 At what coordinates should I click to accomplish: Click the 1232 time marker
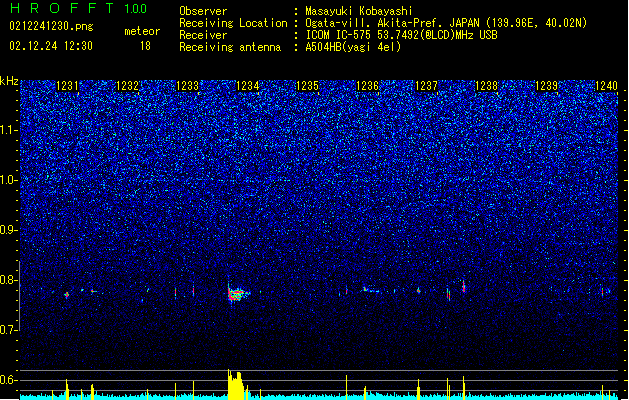coord(127,86)
